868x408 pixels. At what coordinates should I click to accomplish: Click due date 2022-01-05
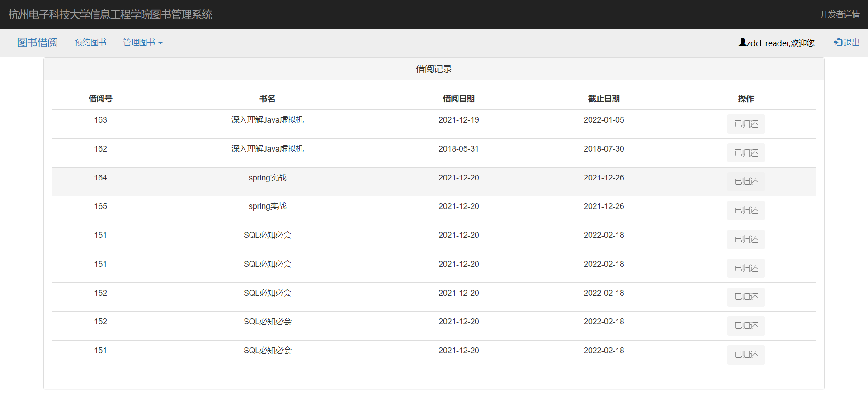click(604, 120)
